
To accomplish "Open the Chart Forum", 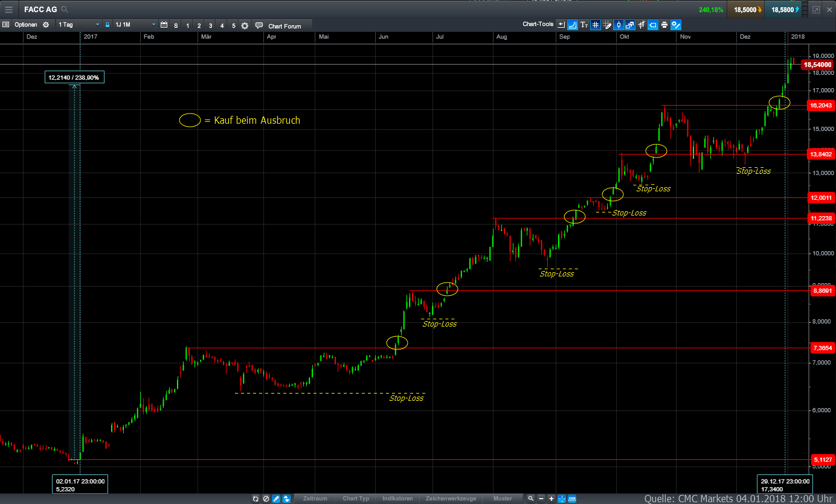I will pyautogui.click(x=283, y=25).
